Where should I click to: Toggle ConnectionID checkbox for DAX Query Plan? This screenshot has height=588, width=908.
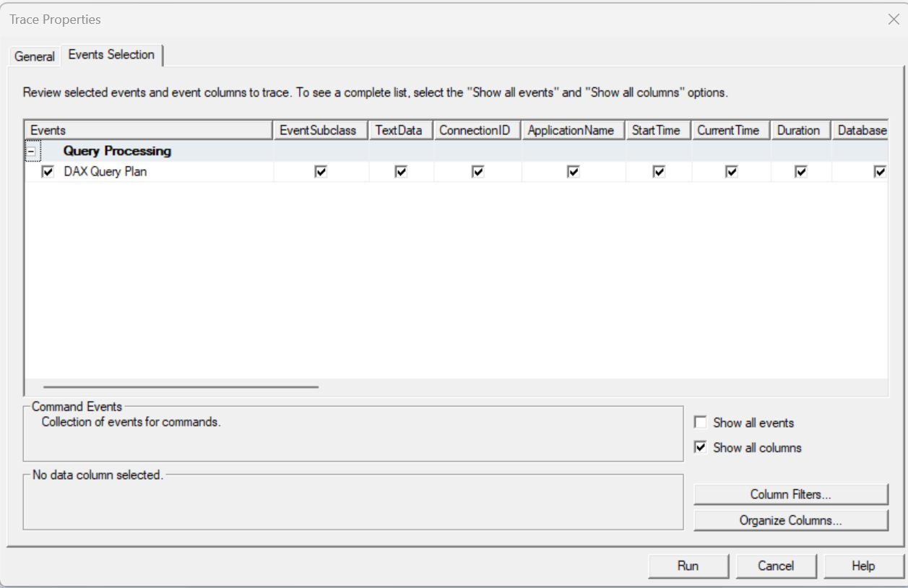tap(477, 172)
